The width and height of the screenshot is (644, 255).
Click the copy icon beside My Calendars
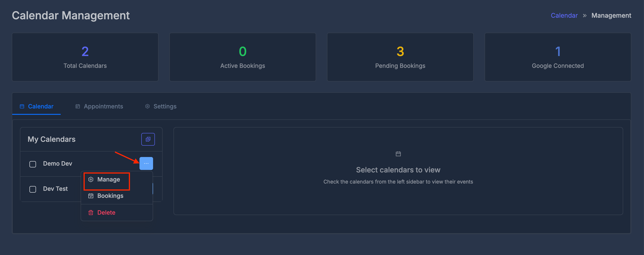point(148,139)
